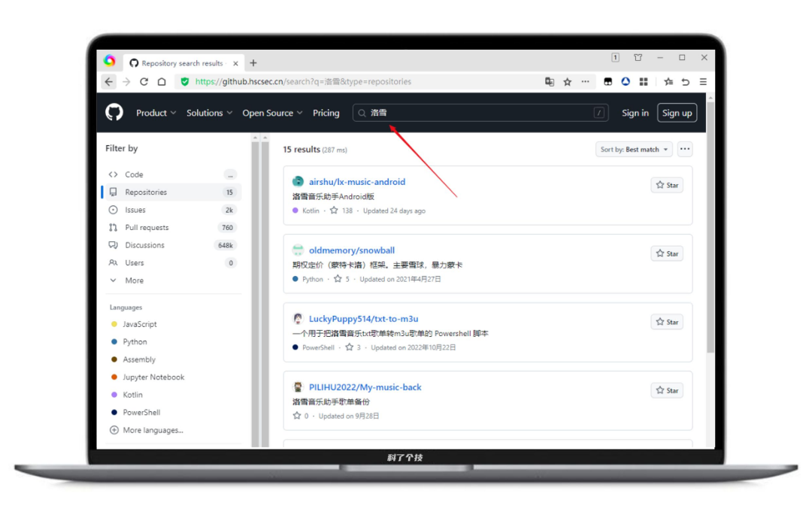Open the airshu/lx-music-android repository
The width and height of the screenshot is (812, 521).
pos(357,182)
